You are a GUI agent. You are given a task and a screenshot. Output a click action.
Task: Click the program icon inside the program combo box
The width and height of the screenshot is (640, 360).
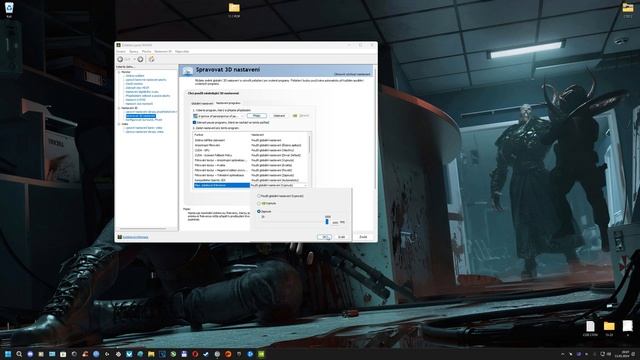tap(196, 116)
